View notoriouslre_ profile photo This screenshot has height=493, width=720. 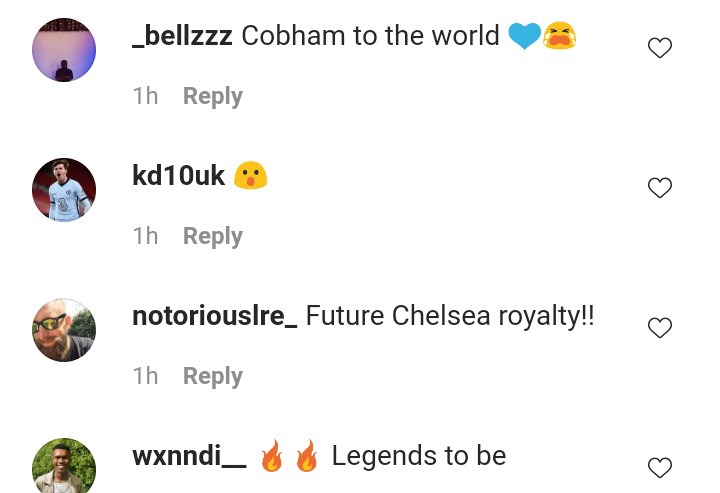64,330
